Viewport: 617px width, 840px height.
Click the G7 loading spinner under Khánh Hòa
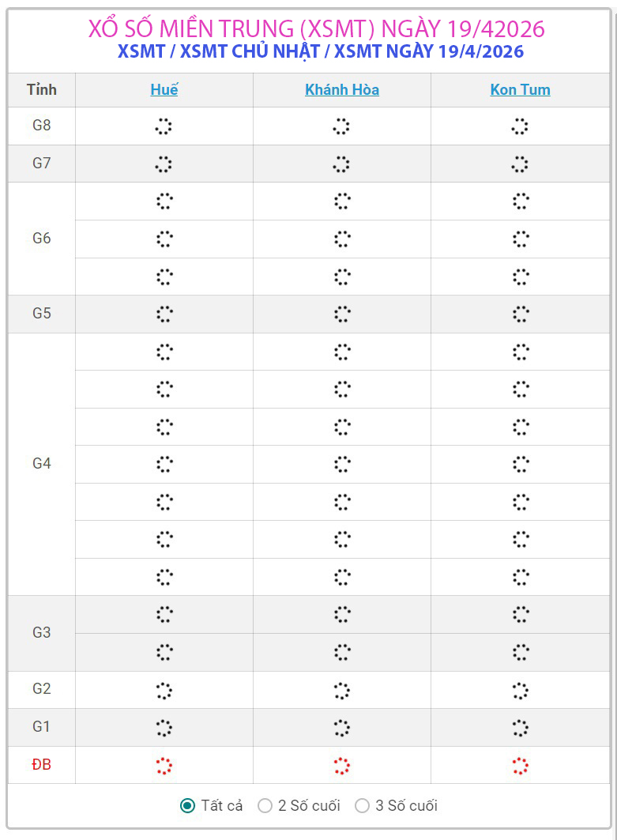[x=341, y=164]
